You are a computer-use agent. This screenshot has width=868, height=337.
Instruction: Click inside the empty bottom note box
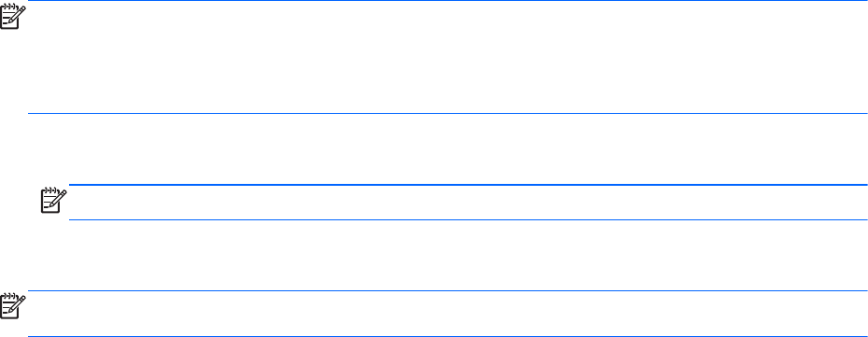coord(447,314)
